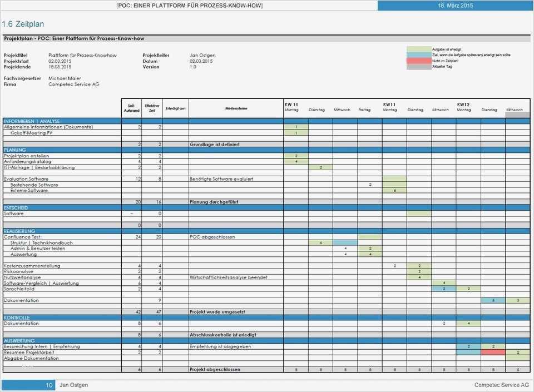Select the 'KW11' week header
534x392 pixels.
(x=389, y=105)
